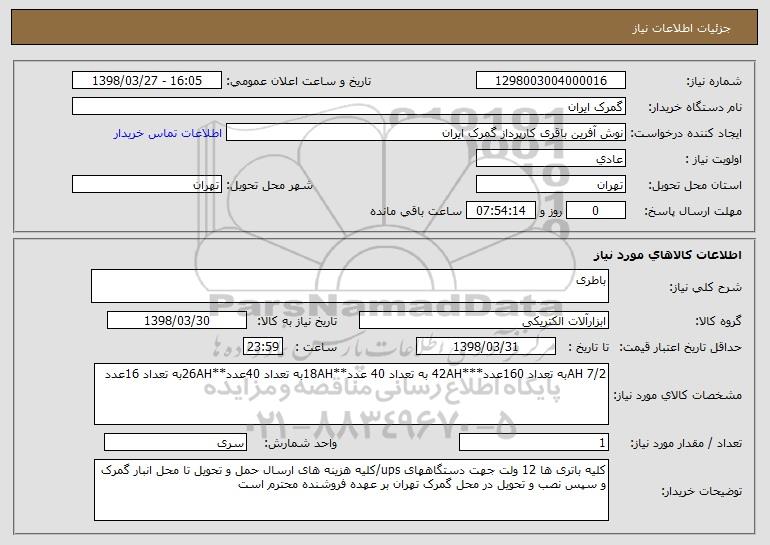Select the request creator field نوش آفرین باقری

click(x=426, y=133)
